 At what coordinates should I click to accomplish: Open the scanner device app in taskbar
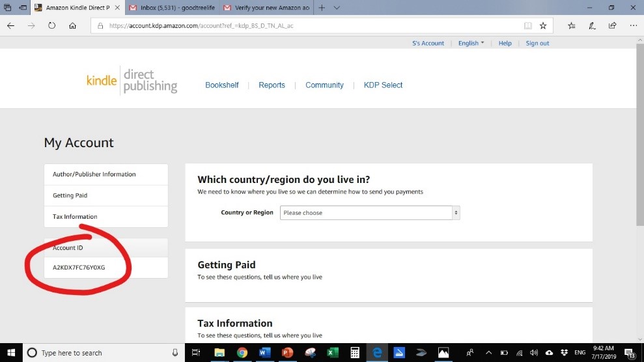tap(421, 353)
